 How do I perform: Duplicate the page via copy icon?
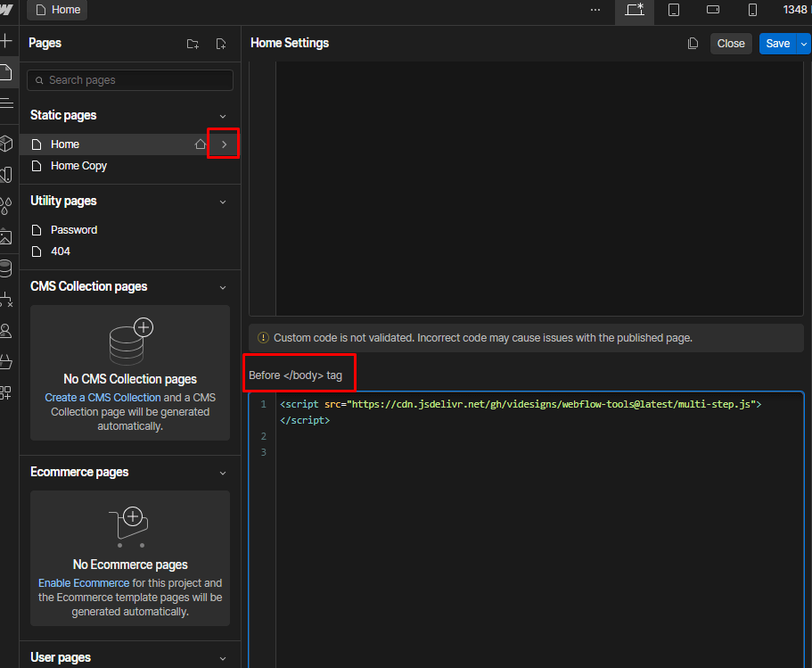pos(693,44)
